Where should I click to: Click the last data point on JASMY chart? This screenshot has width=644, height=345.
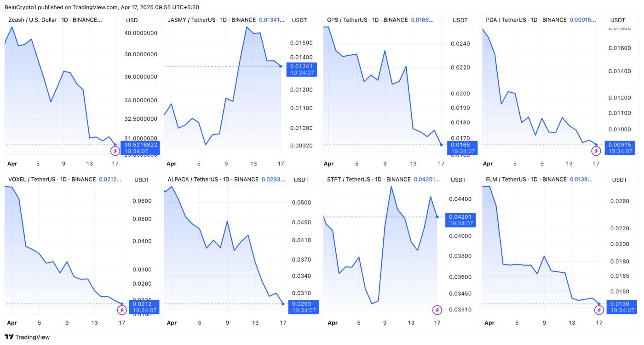pyautogui.click(x=281, y=66)
